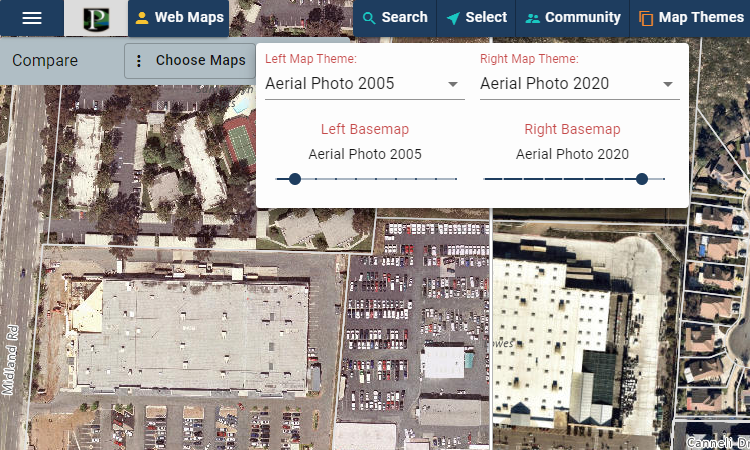Expand the Right Map Theme dropdown arrow
This screenshot has width=750, height=450.
[x=668, y=84]
